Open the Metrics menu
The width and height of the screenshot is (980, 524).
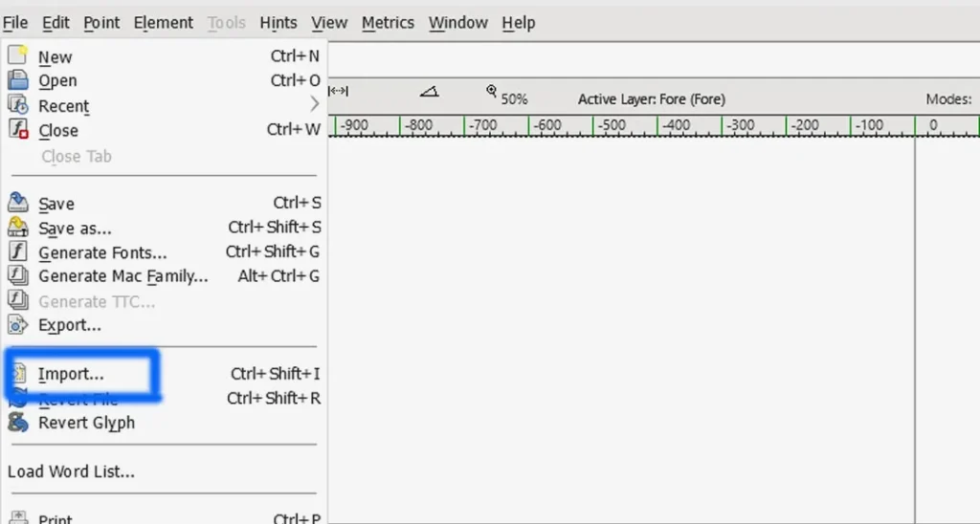click(388, 23)
